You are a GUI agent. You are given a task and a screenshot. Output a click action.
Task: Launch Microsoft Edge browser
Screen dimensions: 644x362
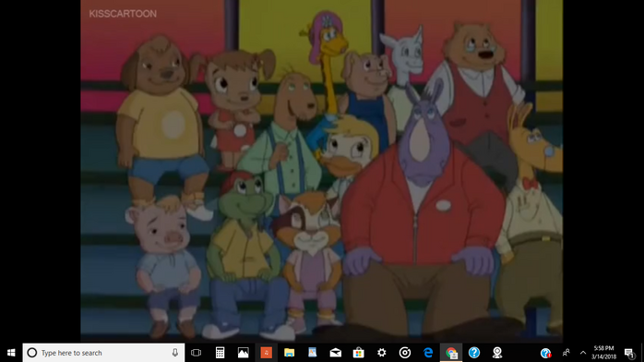pyautogui.click(x=428, y=353)
